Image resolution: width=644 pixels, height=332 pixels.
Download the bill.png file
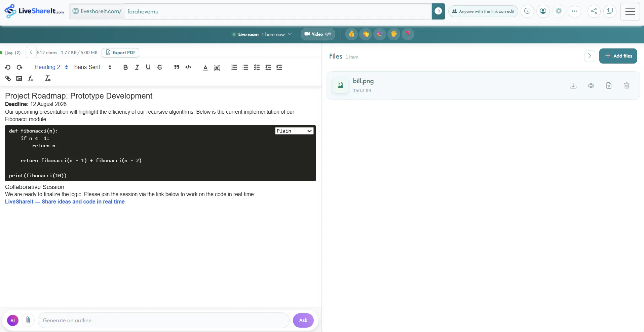[573, 86]
